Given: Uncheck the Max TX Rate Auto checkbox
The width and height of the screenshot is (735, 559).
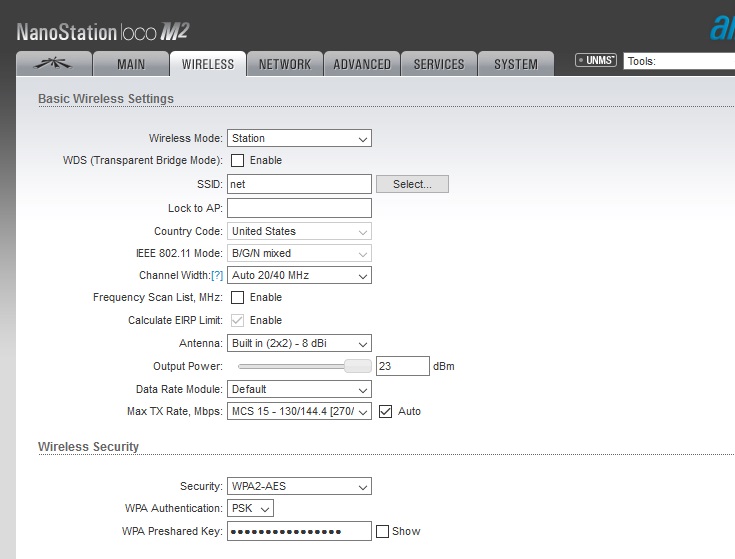Looking at the screenshot, I should (385, 411).
